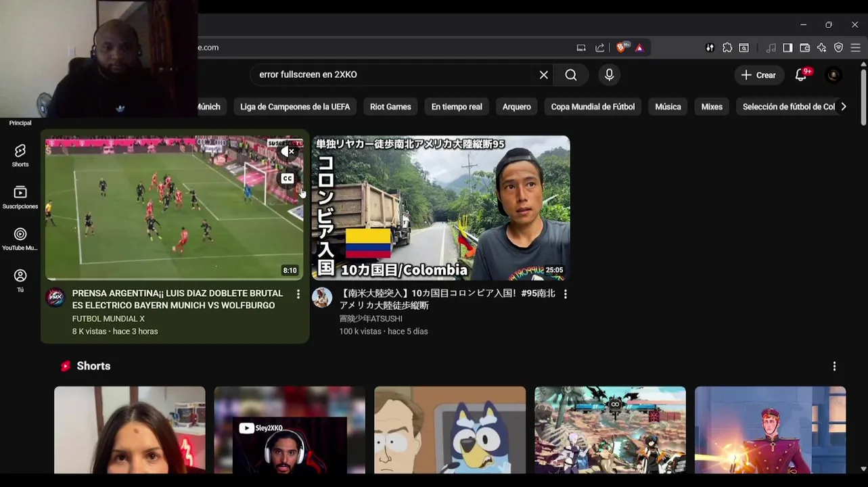Open the 冒険少年ATSUSHI channel name

(x=371, y=319)
